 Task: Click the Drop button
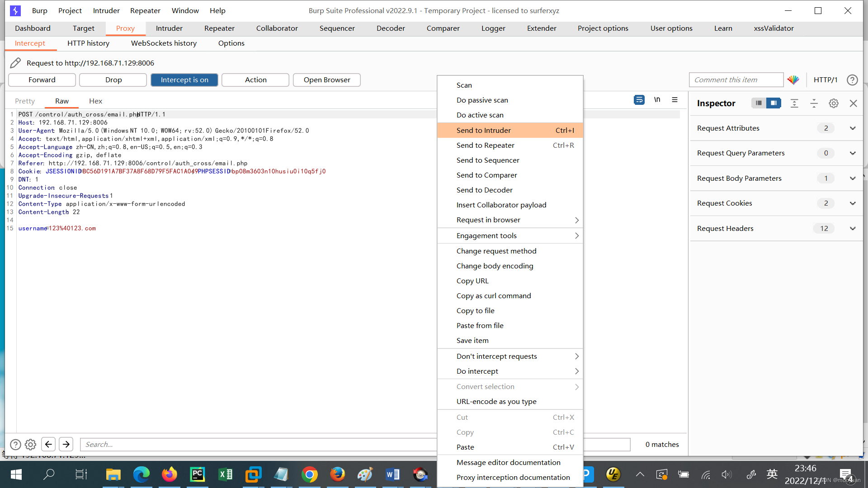pos(113,80)
